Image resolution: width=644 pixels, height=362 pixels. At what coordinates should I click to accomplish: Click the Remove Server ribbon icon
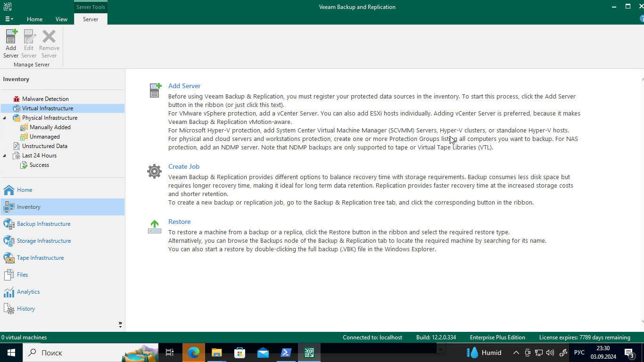pyautogui.click(x=49, y=43)
